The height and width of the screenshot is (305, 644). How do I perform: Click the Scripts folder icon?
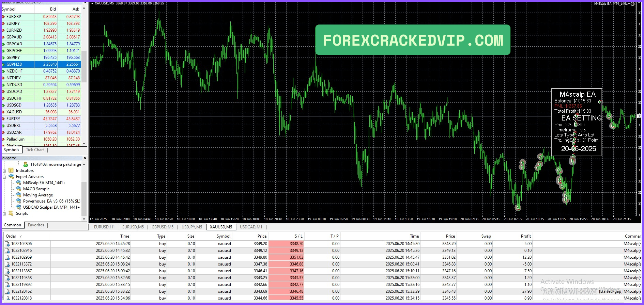pos(11,213)
